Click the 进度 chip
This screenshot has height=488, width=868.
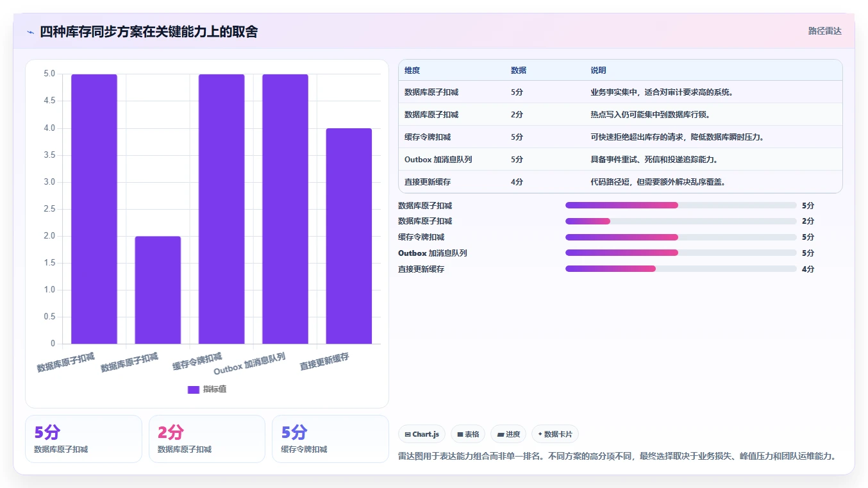click(x=508, y=434)
